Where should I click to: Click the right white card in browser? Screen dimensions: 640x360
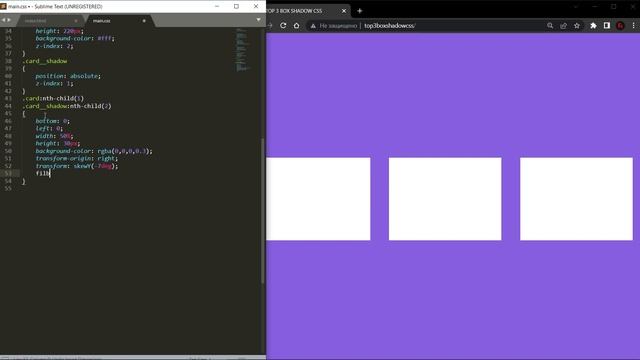click(576, 199)
